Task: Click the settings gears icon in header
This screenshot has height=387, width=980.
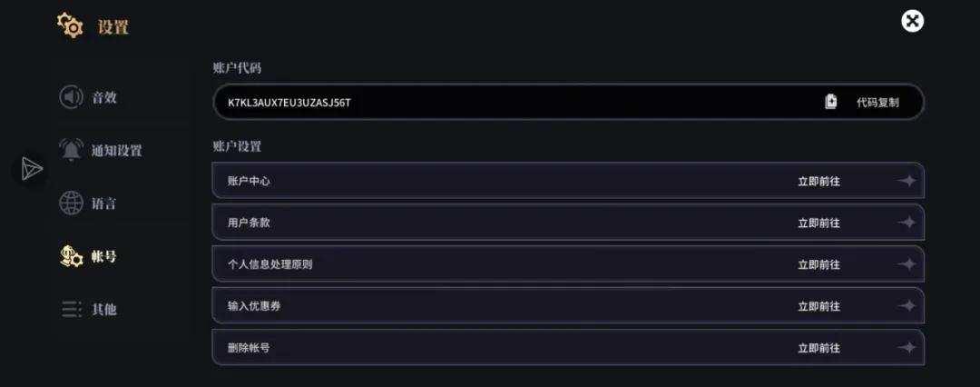Action: click(x=71, y=26)
